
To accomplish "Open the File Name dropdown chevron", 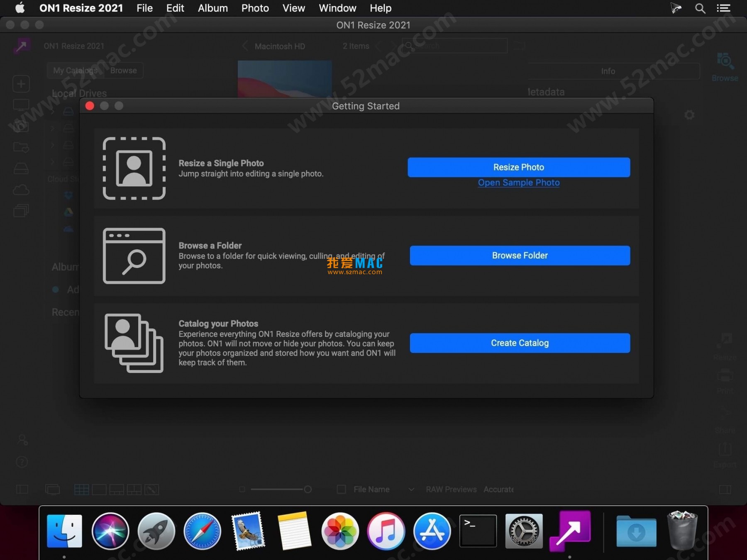I will tap(411, 489).
